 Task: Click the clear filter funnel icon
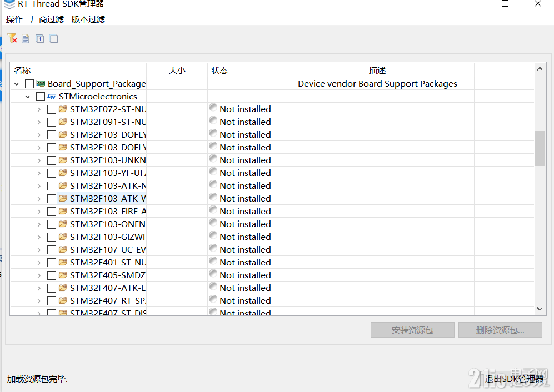tap(12, 38)
